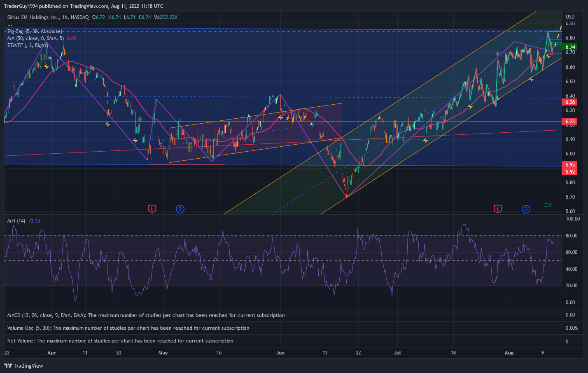This screenshot has height=373, width=588.
Task: Click the MACD study limit message
Action: [x=146, y=315]
